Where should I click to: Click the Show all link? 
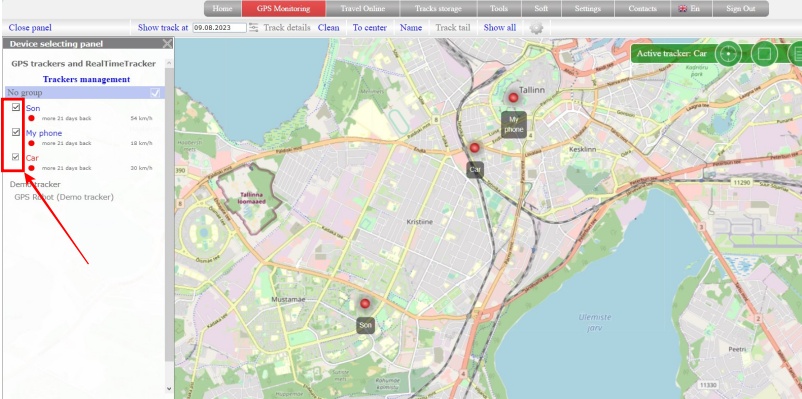pos(500,28)
